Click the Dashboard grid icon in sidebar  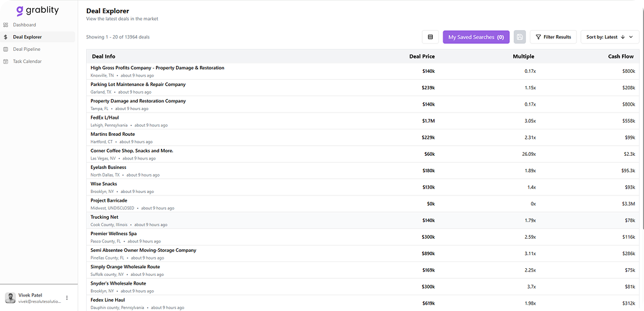click(x=6, y=25)
